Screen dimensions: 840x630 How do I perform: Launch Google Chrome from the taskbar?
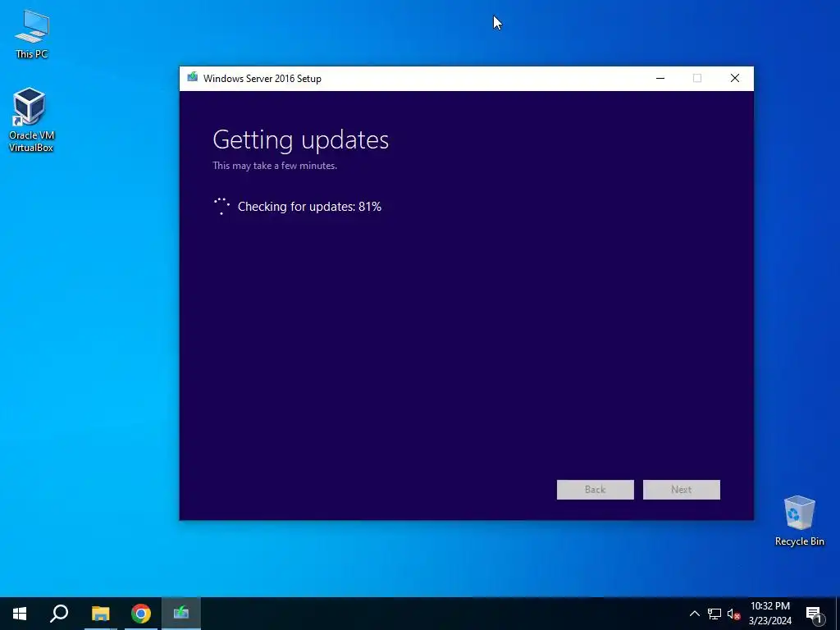141,614
